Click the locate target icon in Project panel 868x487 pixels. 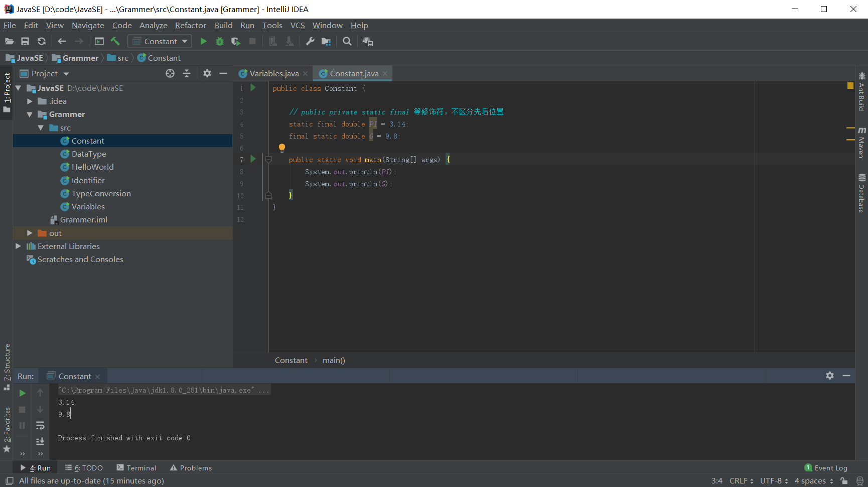click(x=170, y=74)
